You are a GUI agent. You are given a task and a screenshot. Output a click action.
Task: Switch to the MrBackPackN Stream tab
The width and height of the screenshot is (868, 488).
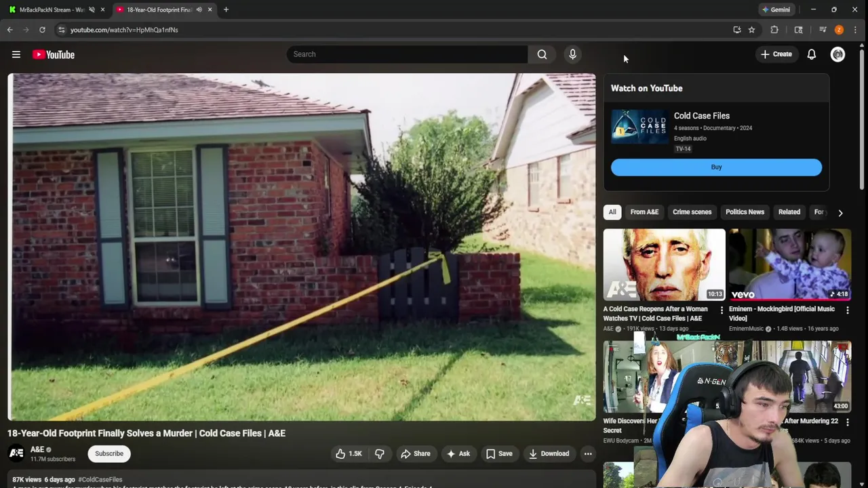pyautogui.click(x=52, y=9)
